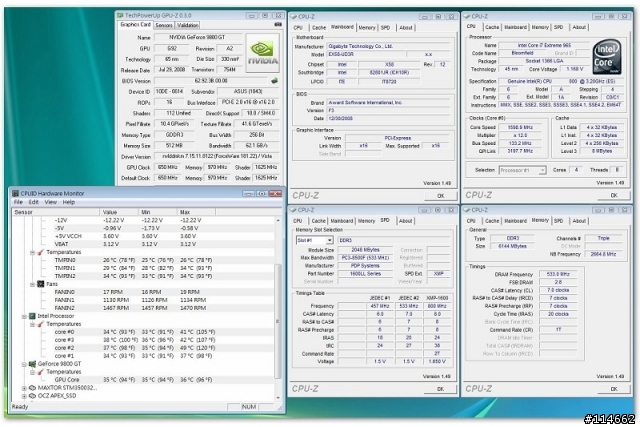
Task: Open the View menu in Hardware Monitor
Action: coord(51,202)
